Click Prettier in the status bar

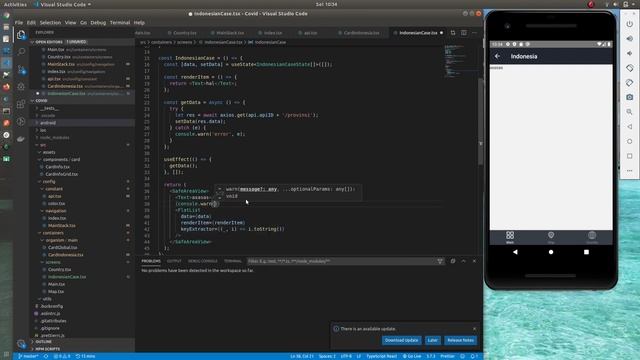pyautogui.click(x=447, y=356)
